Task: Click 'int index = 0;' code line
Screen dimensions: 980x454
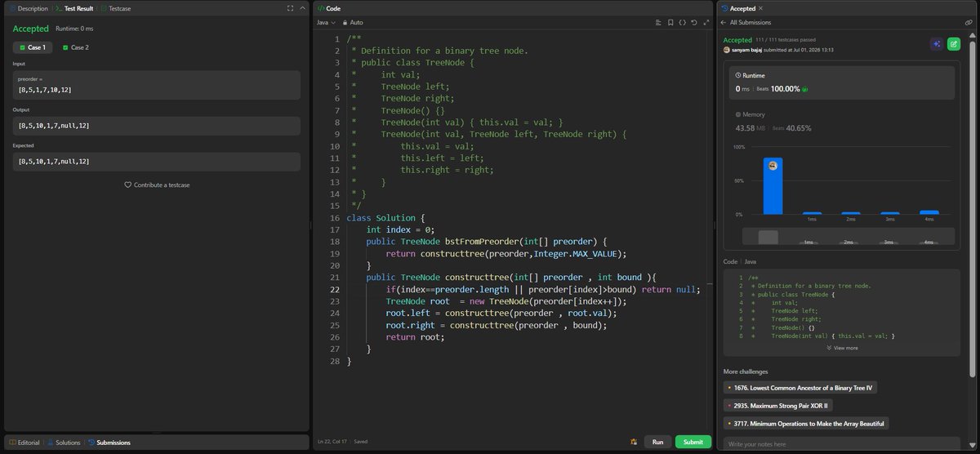Action: tap(400, 230)
